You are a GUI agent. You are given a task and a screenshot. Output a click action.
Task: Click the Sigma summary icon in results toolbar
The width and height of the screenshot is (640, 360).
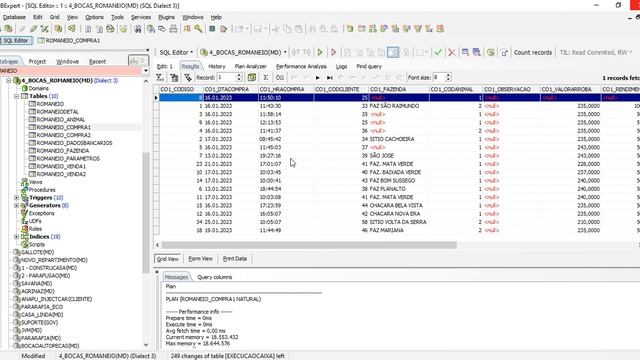265,78
